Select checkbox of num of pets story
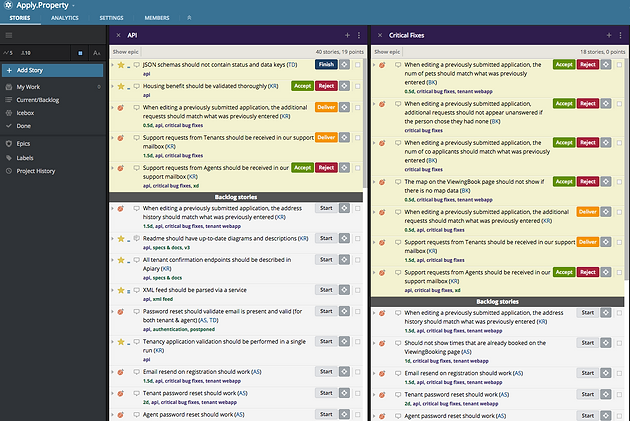The image size is (630, 421). pos(619,65)
